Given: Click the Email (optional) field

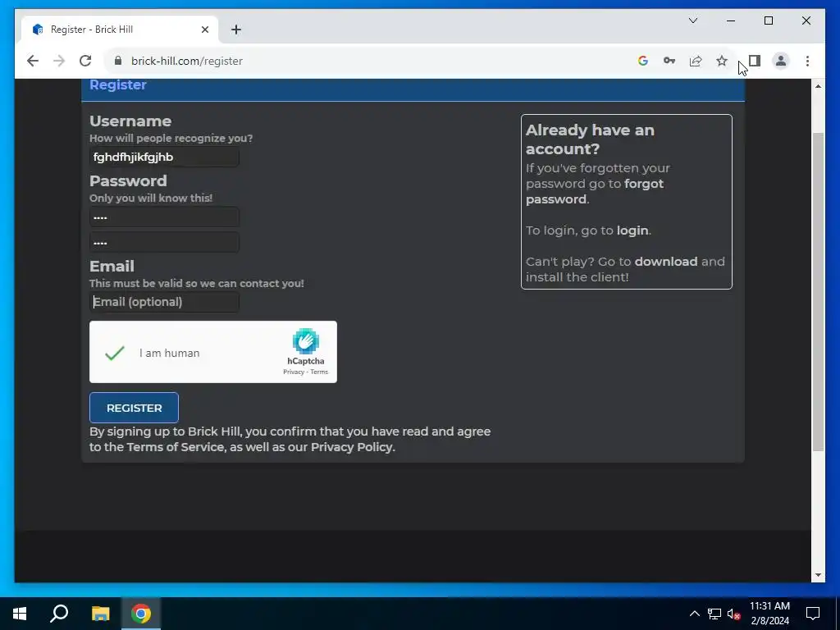Looking at the screenshot, I should pos(164,302).
